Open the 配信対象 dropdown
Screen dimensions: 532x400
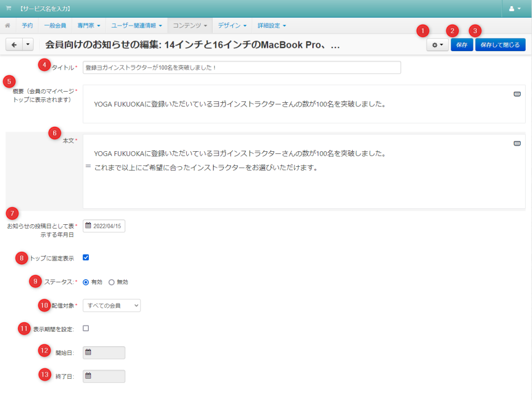(x=112, y=306)
